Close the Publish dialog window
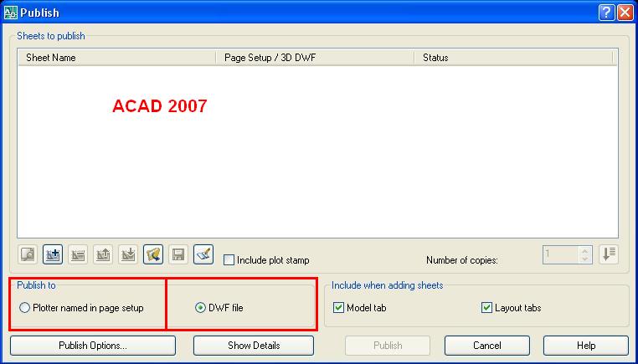 (x=625, y=13)
